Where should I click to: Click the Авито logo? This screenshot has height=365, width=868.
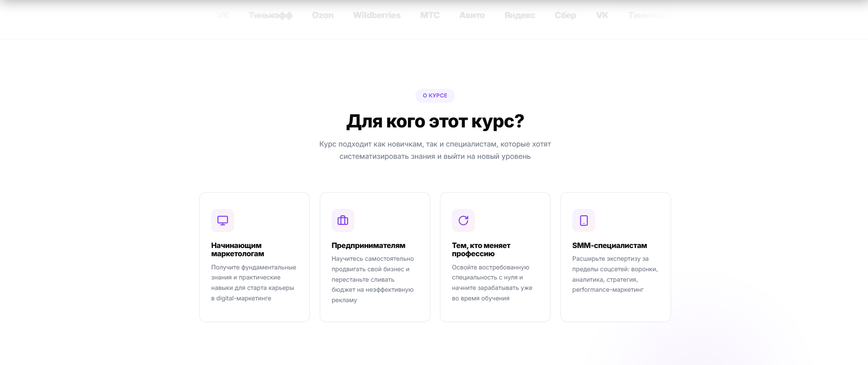click(x=472, y=15)
